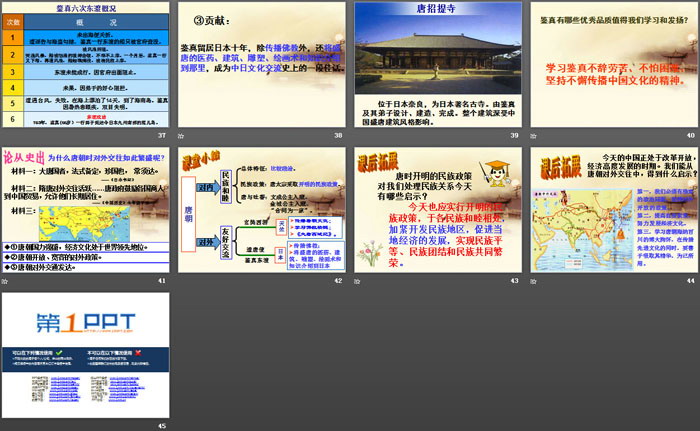Viewport: 700px width, 431px height.
Task: Click animation star icon under slide 44
Action: 534,281
